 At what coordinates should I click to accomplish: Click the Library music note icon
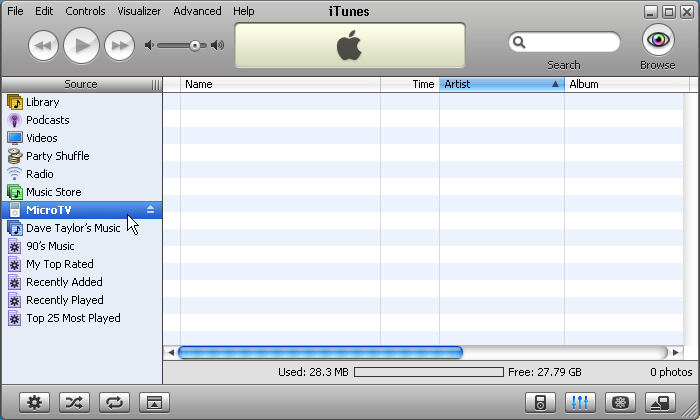tap(15, 102)
